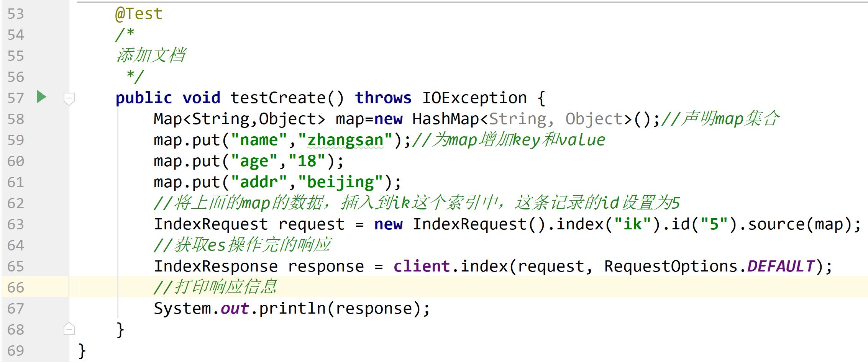Click the class closing brace on line 69

(82, 351)
